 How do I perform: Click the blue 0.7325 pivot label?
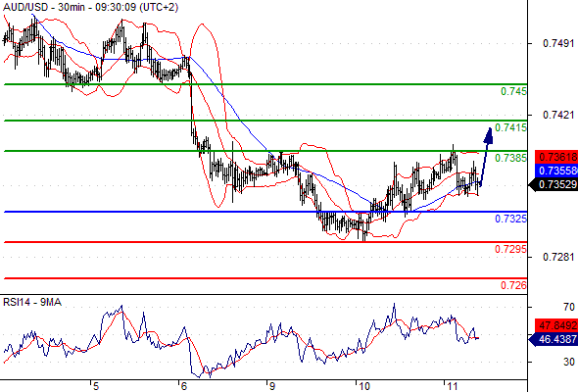tap(510, 219)
